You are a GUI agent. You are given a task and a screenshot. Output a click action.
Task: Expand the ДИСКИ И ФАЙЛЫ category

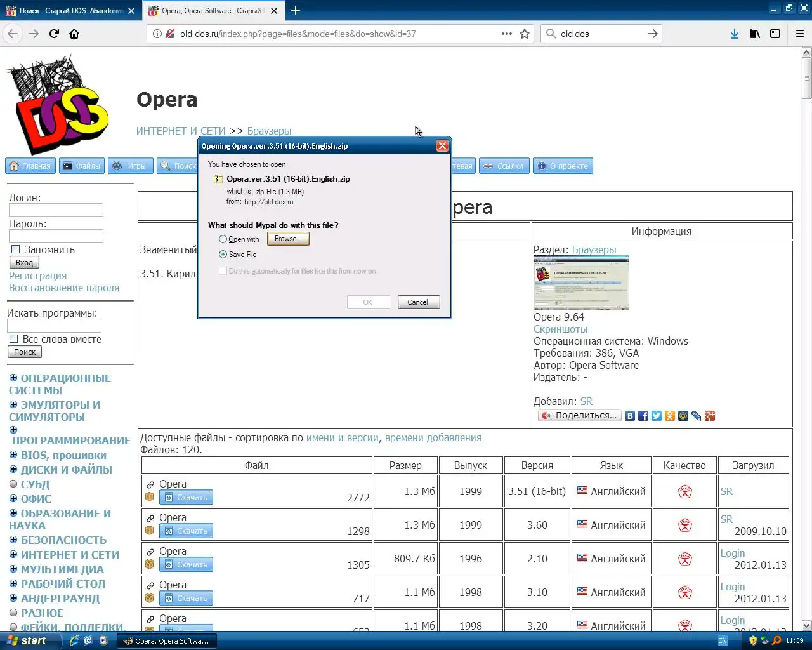coord(13,469)
